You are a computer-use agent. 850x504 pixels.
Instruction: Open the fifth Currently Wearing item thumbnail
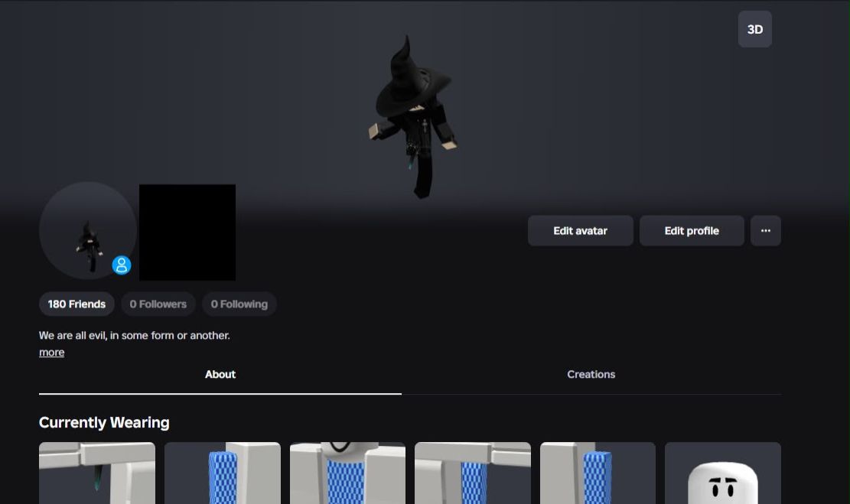click(598, 473)
